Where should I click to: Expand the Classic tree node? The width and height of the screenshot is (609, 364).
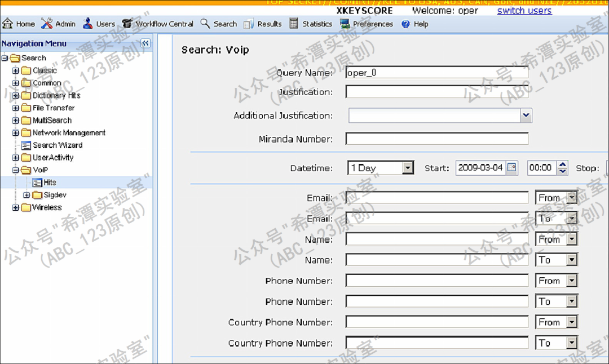coord(16,70)
